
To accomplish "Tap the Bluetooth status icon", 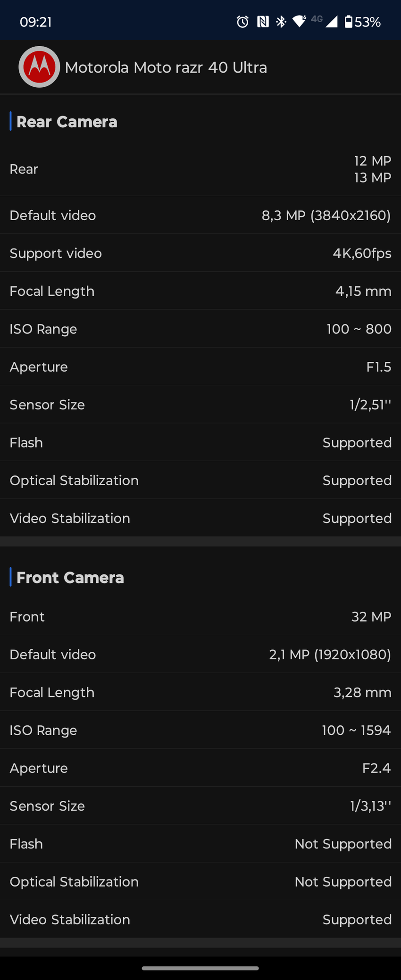I will [281, 22].
